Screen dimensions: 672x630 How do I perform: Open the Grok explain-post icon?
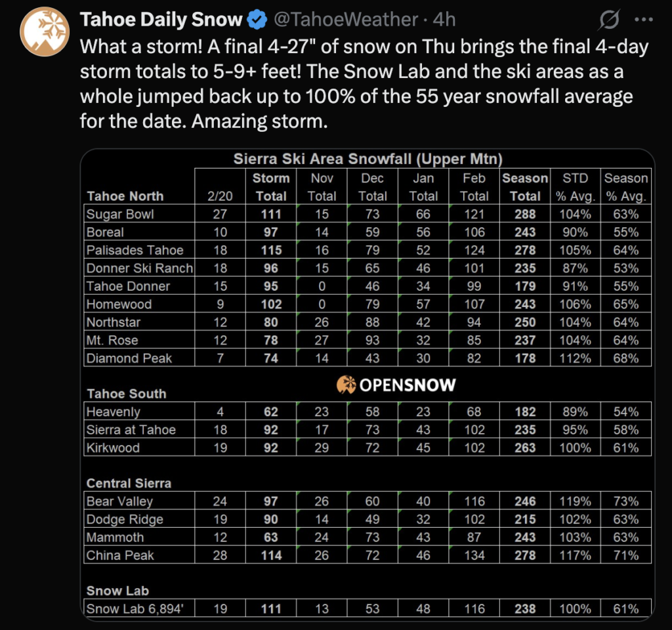pos(610,21)
